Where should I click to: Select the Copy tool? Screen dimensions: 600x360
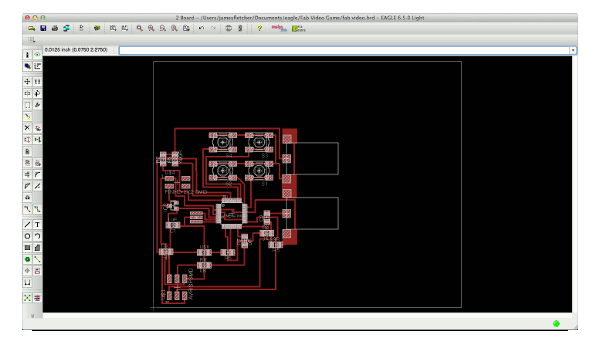click(x=37, y=81)
